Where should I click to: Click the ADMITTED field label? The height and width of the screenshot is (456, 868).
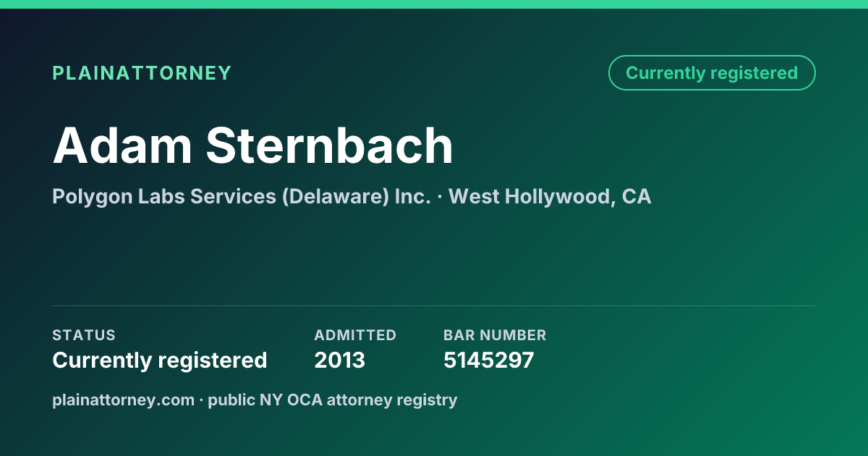[355, 335]
